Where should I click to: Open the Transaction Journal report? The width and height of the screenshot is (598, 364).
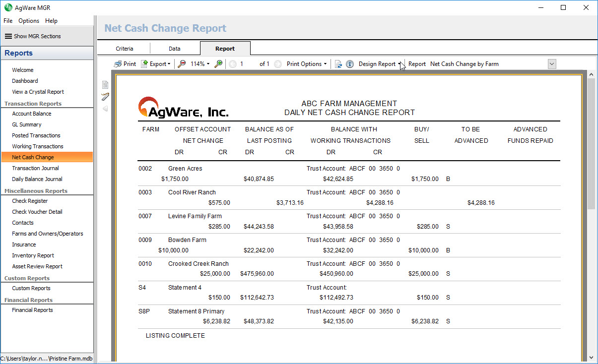point(36,168)
